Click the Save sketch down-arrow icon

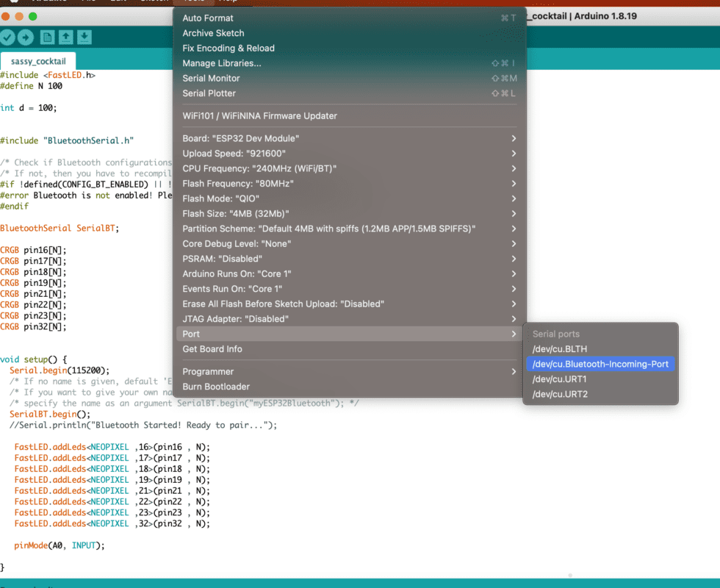pyautogui.click(x=84, y=37)
